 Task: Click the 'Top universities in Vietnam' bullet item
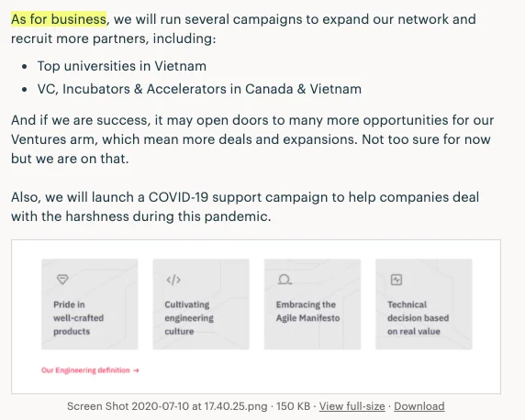[x=121, y=66]
